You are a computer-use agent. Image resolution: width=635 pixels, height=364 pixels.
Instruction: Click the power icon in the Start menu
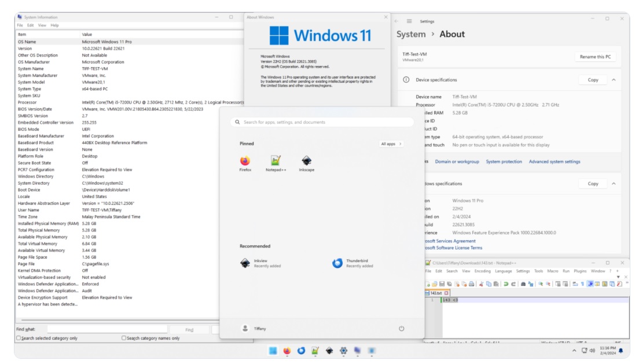[401, 328]
